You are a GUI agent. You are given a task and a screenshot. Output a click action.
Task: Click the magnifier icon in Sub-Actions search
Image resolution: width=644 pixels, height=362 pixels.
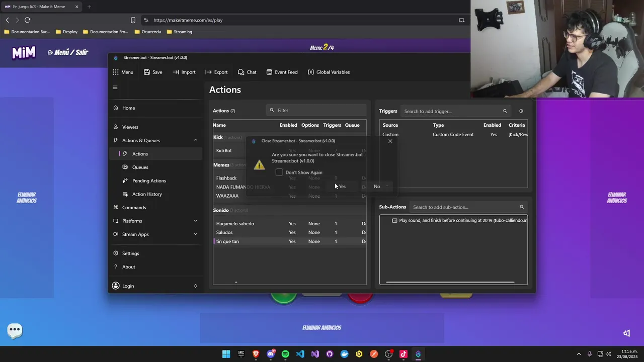click(522, 207)
